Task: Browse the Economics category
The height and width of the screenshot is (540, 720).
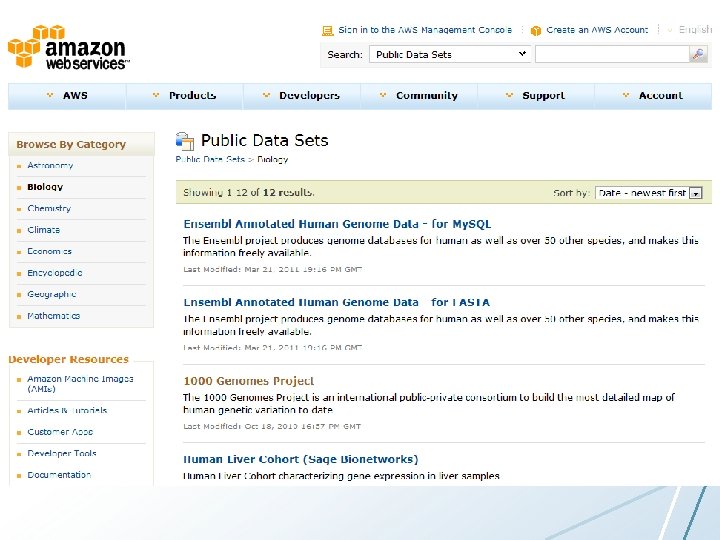Action: [x=50, y=251]
